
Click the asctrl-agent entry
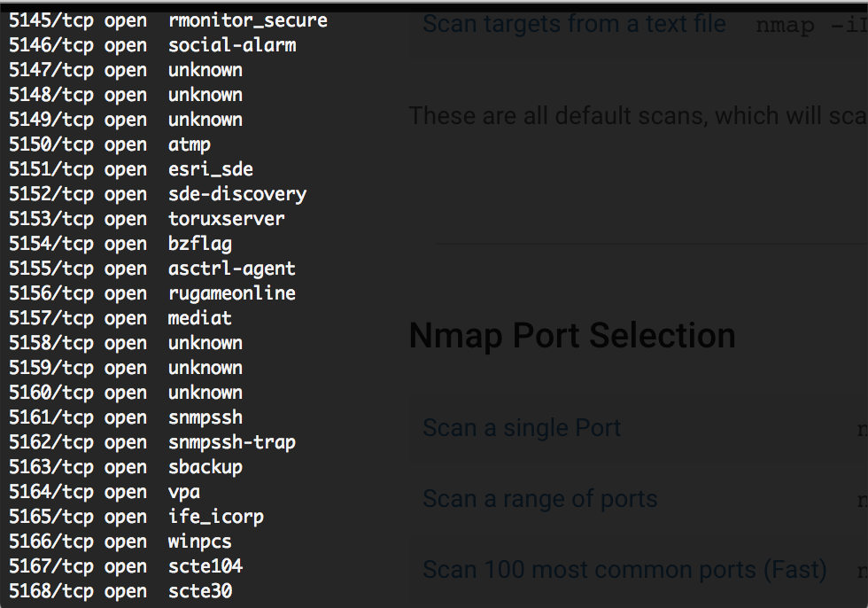(152, 269)
